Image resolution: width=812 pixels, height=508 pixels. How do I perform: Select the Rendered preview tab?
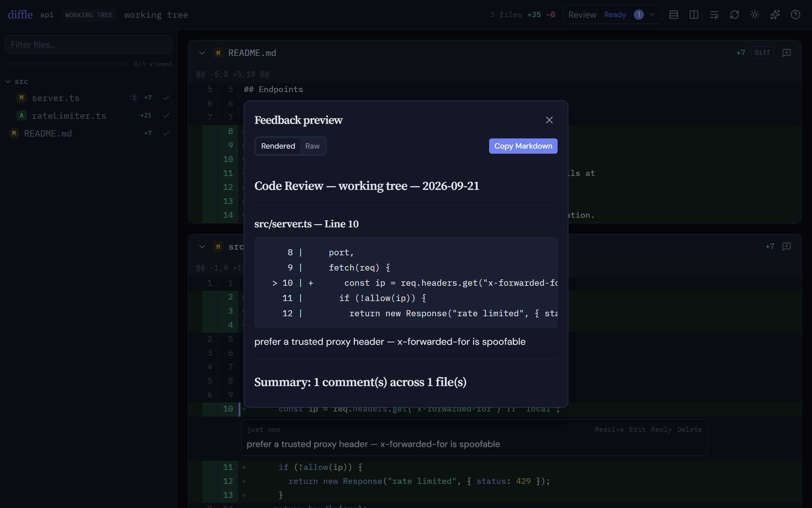click(x=278, y=146)
